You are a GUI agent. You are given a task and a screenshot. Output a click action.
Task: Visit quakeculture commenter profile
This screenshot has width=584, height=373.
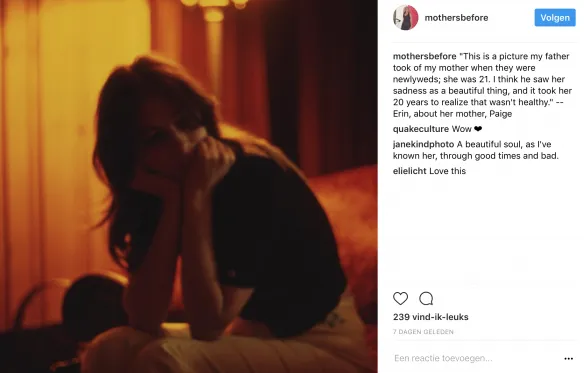(421, 129)
